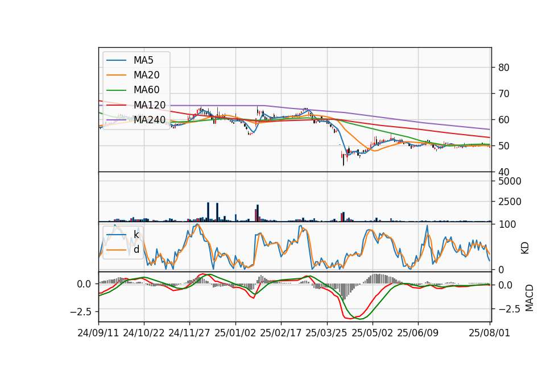
Task: Click the 25/01/02 date tick label
Action: click(x=235, y=333)
